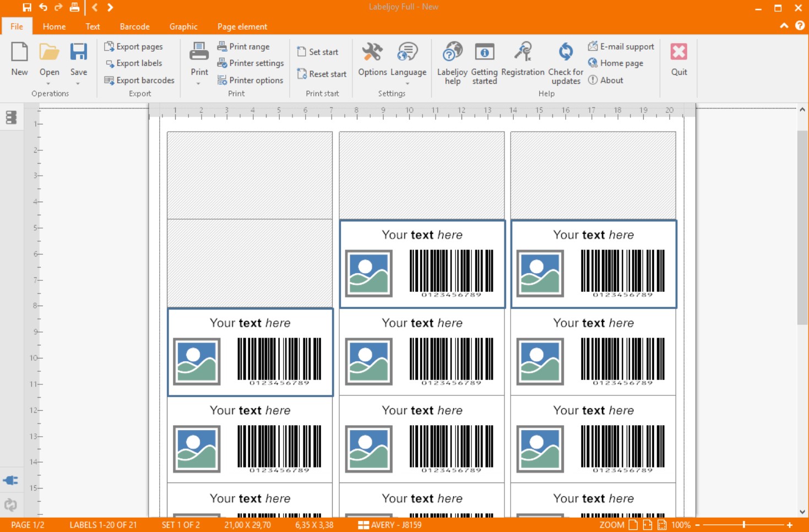Switch to the Home tab
Viewport: 809px width, 532px height.
54,26
